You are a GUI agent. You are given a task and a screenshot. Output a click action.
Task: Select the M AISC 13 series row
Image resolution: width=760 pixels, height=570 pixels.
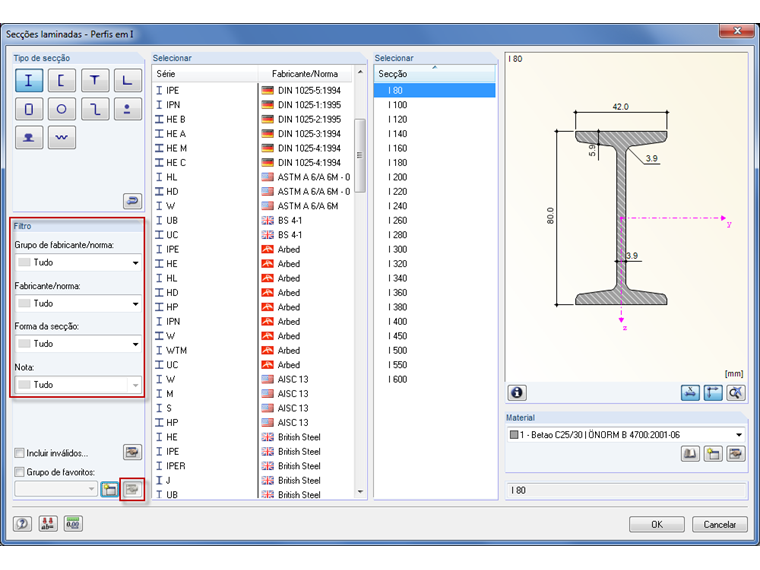tap(253, 394)
